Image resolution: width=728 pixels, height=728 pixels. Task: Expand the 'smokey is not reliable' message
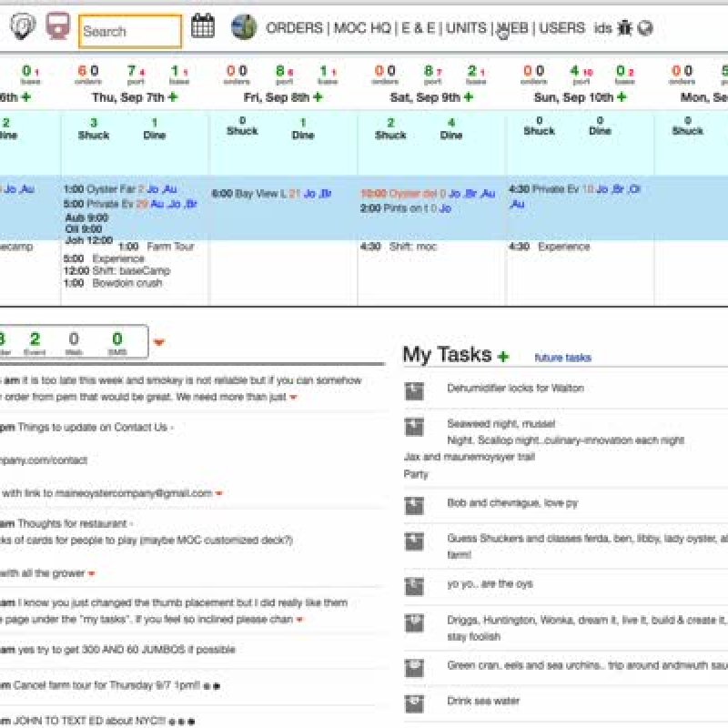coord(293,397)
